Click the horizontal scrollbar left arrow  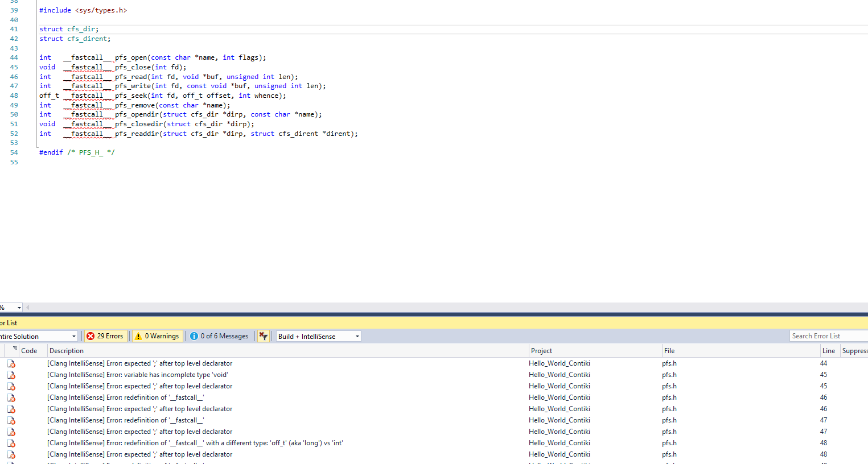coord(27,308)
